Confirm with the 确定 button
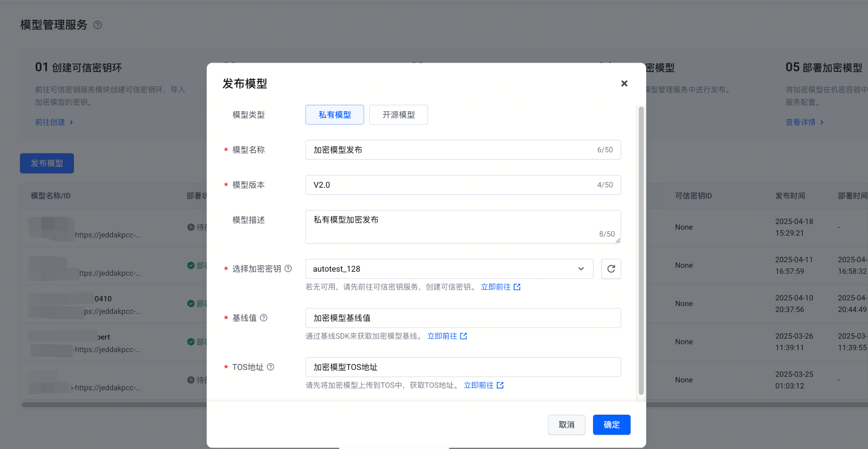This screenshot has width=868, height=449. [x=612, y=425]
